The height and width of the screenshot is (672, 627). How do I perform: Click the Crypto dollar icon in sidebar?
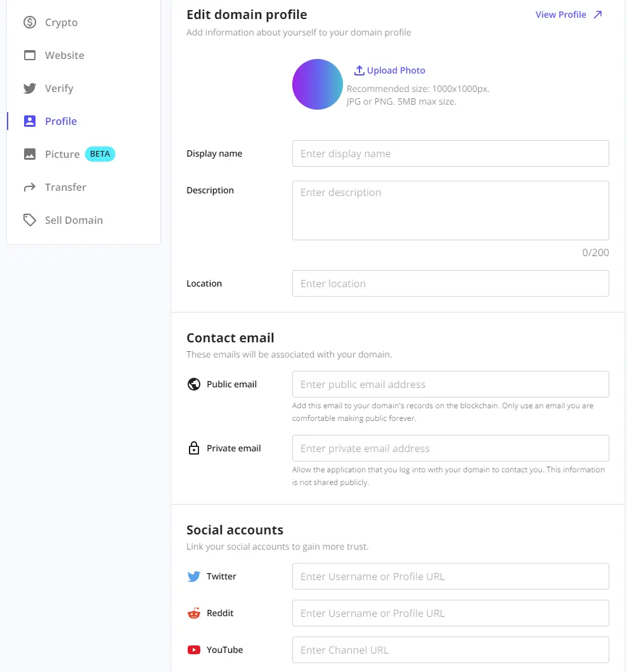[30, 22]
